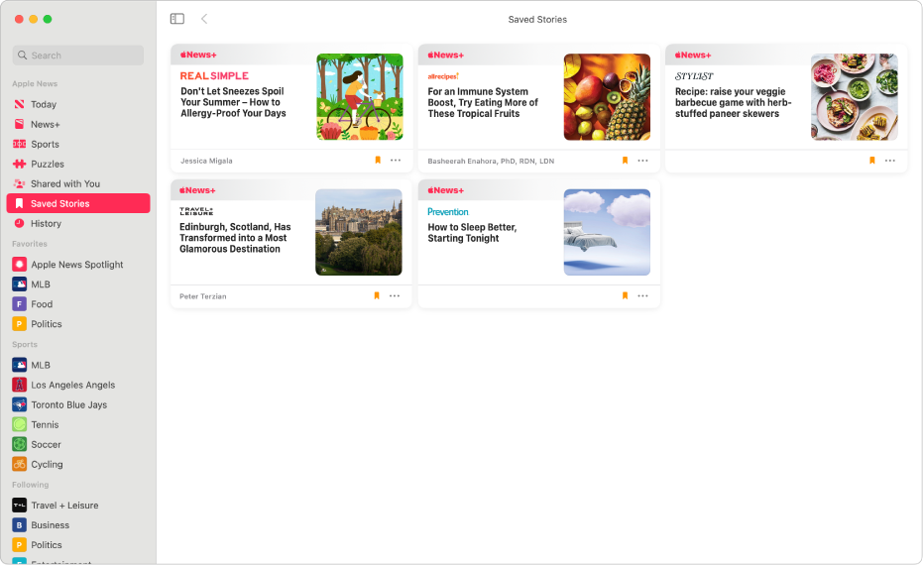Click the Soccer ball icon
Screen dimensions: 924x567
click(x=20, y=445)
